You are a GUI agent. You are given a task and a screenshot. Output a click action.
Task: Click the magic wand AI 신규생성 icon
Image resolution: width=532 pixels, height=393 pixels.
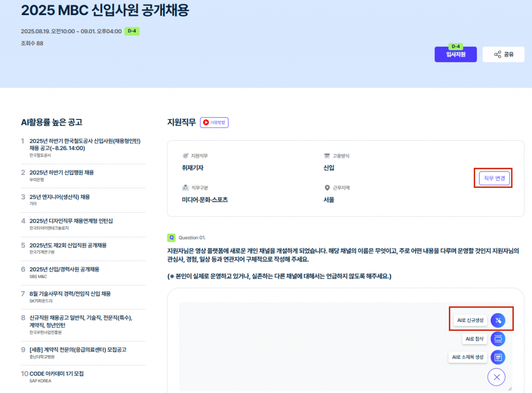point(498,320)
